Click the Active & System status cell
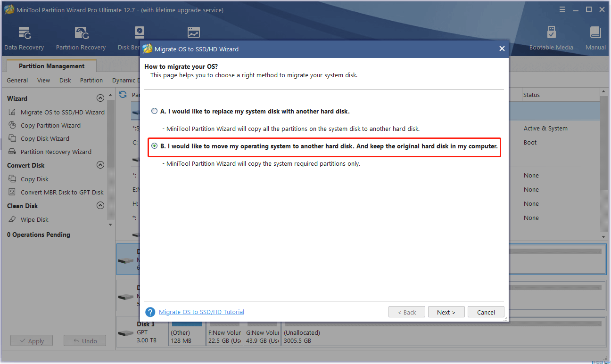Screen dimensions: 611x364 point(545,128)
